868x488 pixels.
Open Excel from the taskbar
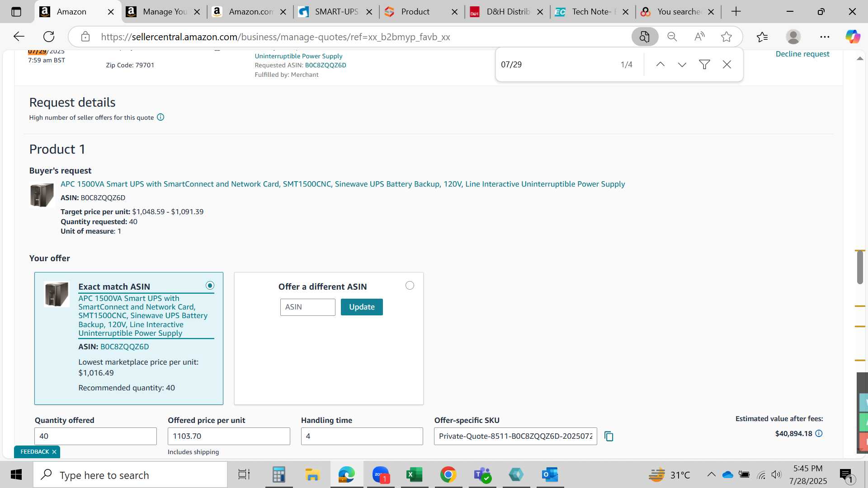[414, 475]
